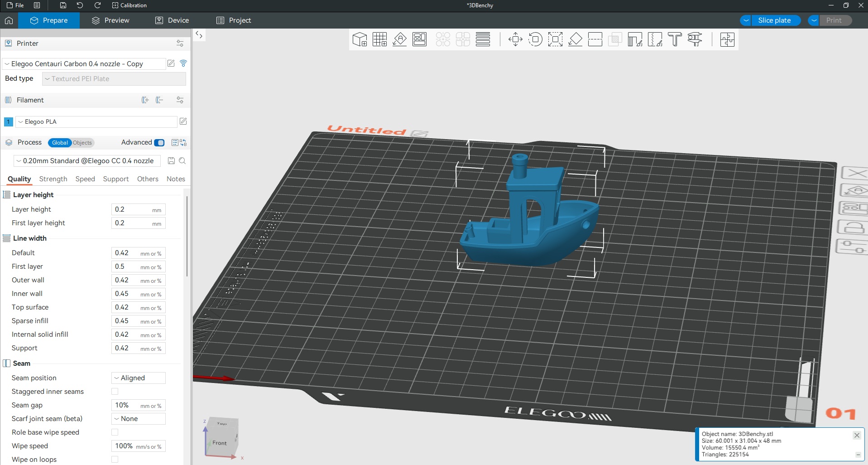Click the filament 1 color swatch
Screen dimensions: 868x465
[8, 122]
